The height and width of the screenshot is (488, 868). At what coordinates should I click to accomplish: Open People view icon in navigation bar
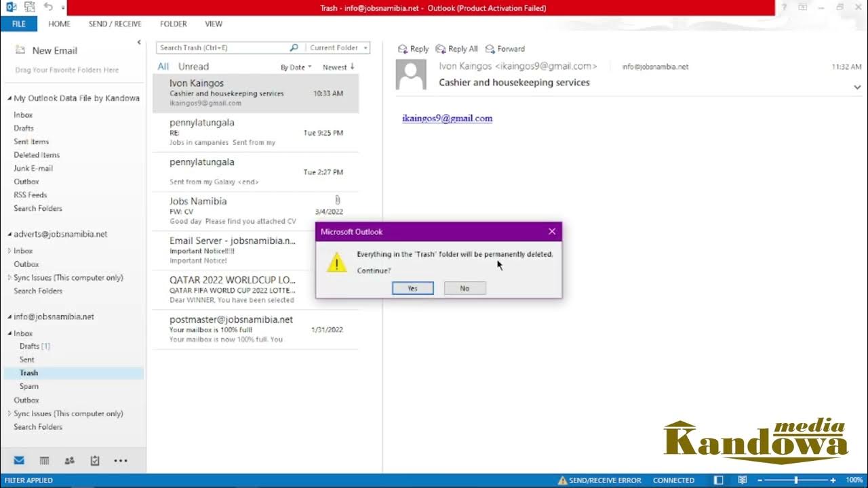coord(69,460)
